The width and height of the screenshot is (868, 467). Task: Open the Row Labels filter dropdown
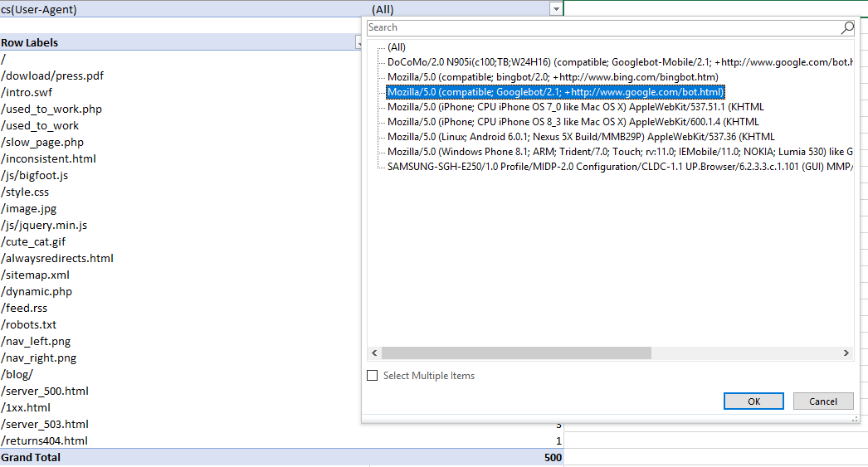pyautogui.click(x=358, y=42)
